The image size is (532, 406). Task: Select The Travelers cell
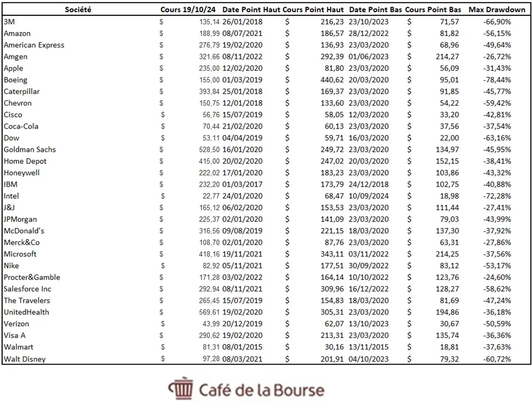(27, 301)
